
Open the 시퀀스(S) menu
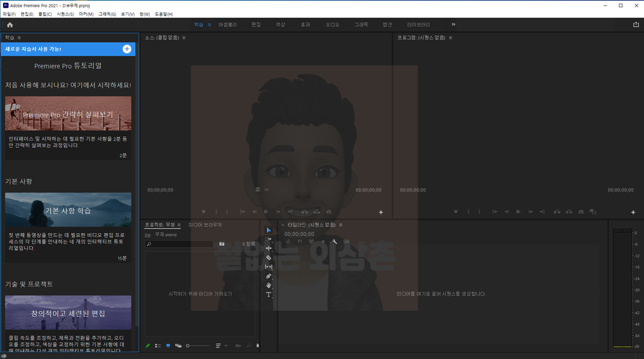click(65, 14)
